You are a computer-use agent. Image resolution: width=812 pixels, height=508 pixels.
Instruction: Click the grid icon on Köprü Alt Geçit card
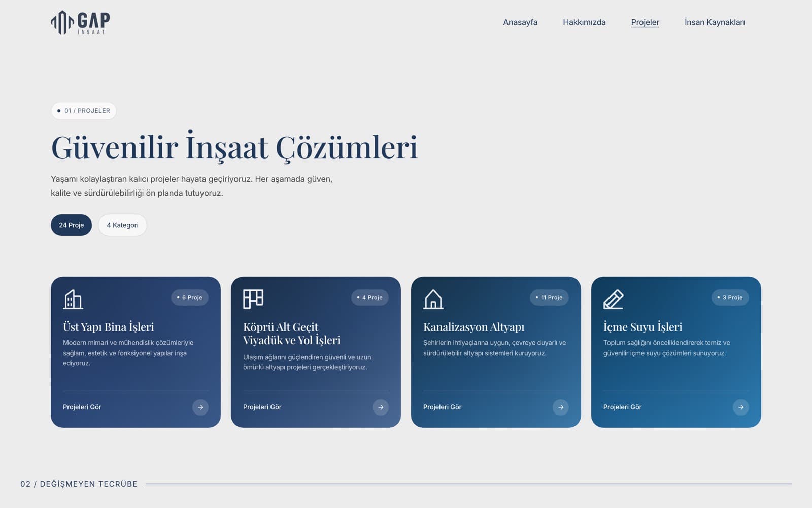click(x=253, y=299)
